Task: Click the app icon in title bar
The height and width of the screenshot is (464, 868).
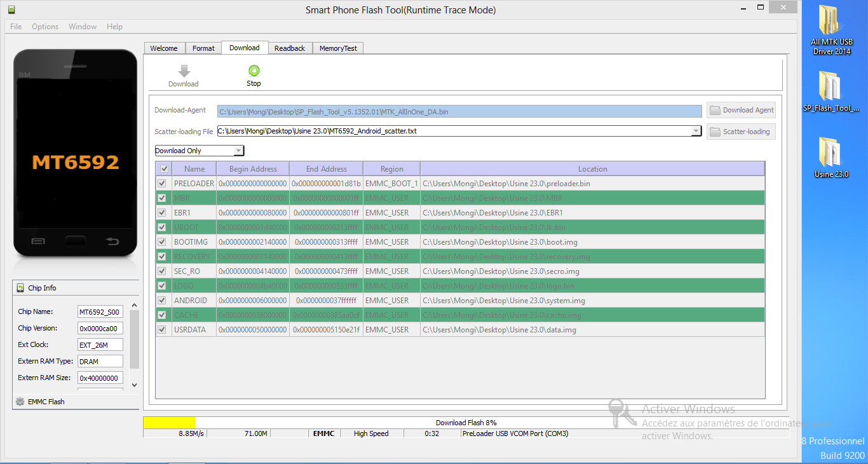Action: (x=11, y=10)
